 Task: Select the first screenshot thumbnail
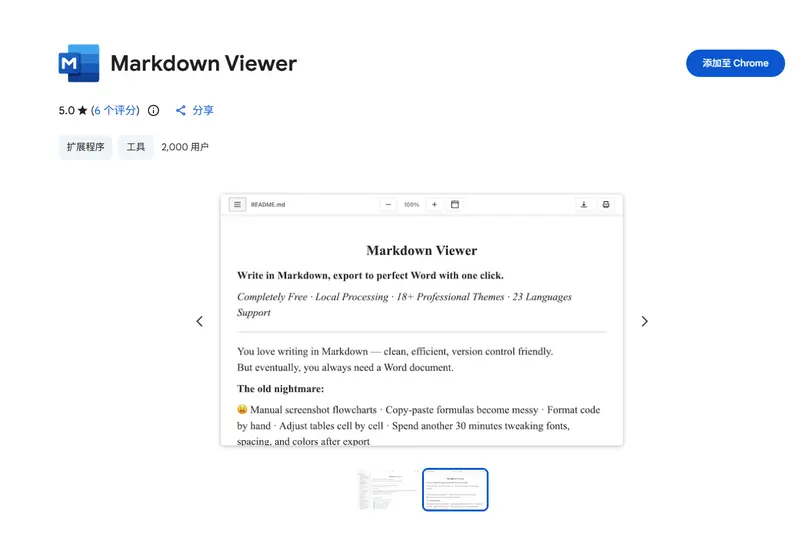pyautogui.click(x=388, y=489)
